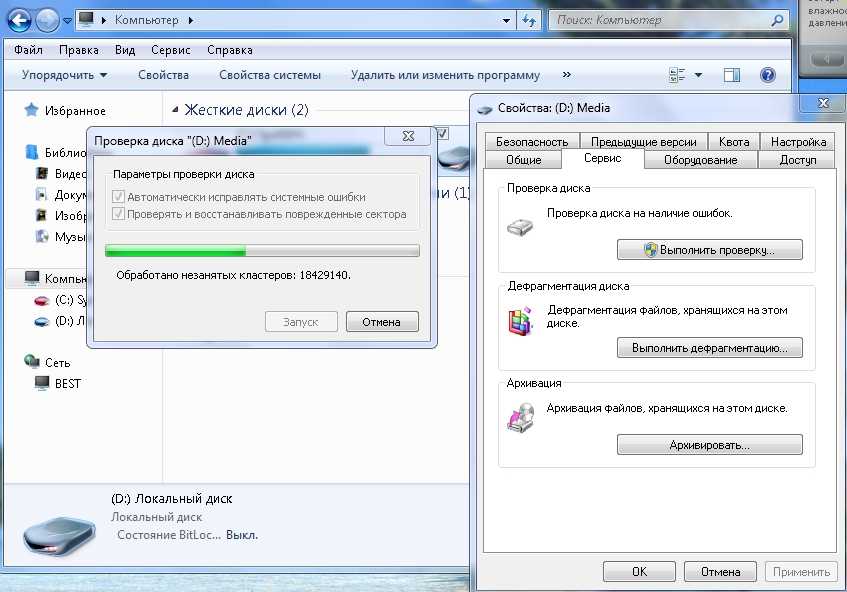Collapse the Жесткие диски group
Viewport: 847px width, 592px height.
coord(175,110)
